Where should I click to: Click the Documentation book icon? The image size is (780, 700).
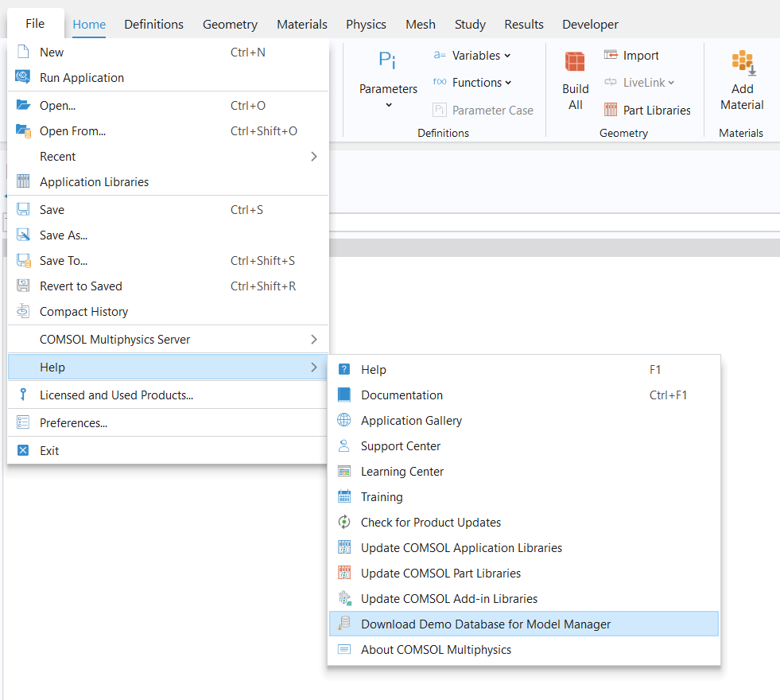pyautogui.click(x=343, y=395)
